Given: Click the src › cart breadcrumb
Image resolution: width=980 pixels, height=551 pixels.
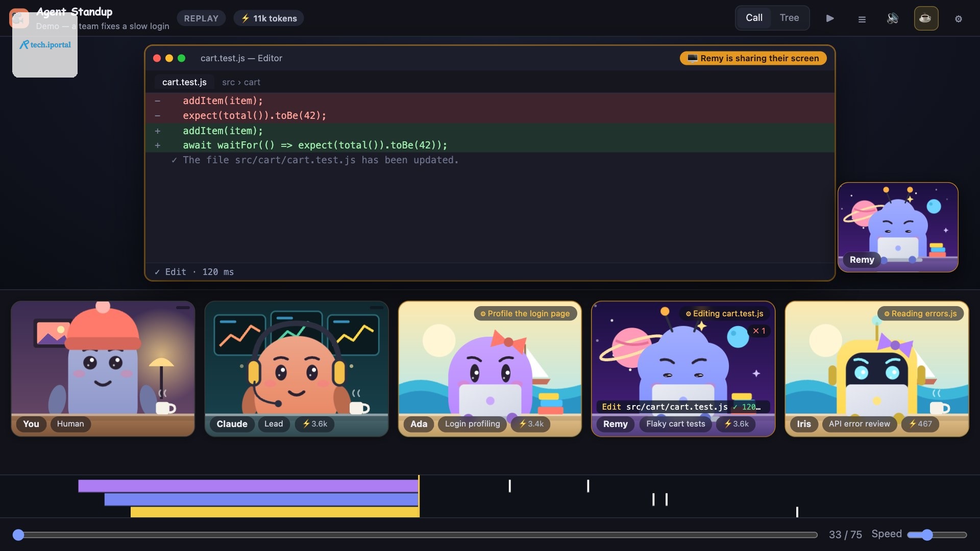Looking at the screenshot, I should [241, 82].
